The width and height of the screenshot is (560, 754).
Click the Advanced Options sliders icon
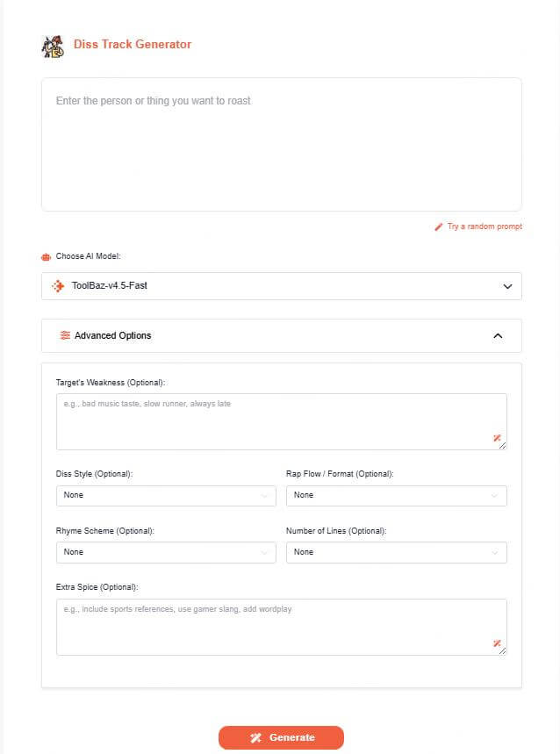65,335
